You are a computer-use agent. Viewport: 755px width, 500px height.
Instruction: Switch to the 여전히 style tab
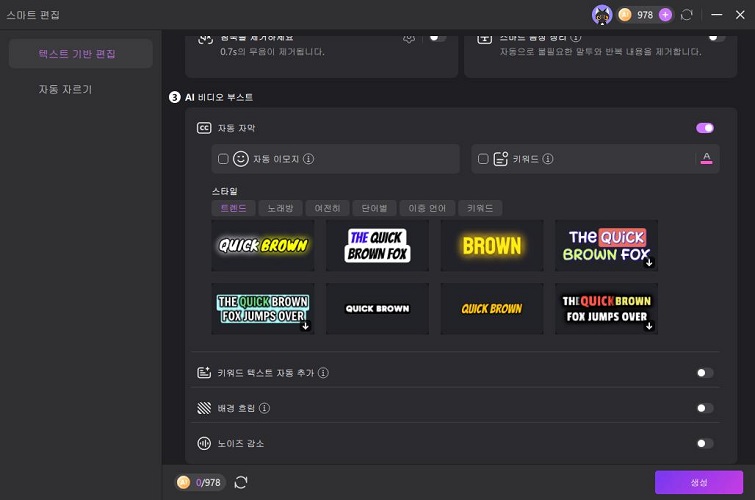click(327, 208)
